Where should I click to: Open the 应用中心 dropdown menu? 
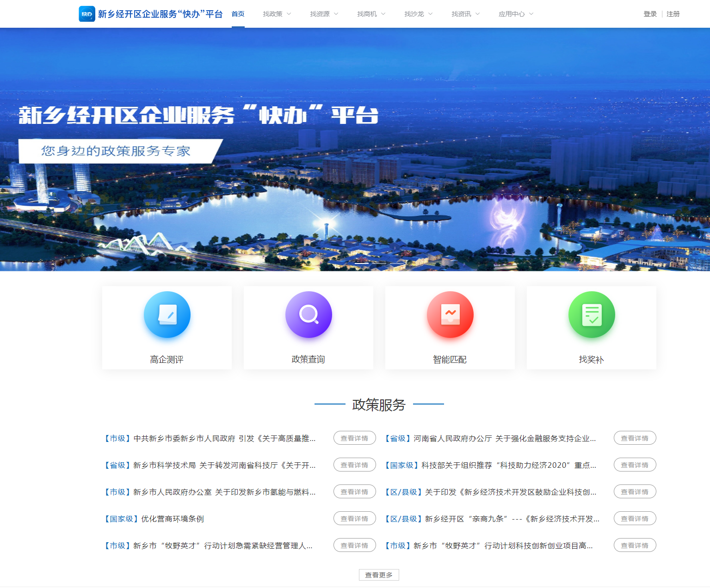[516, 14]
